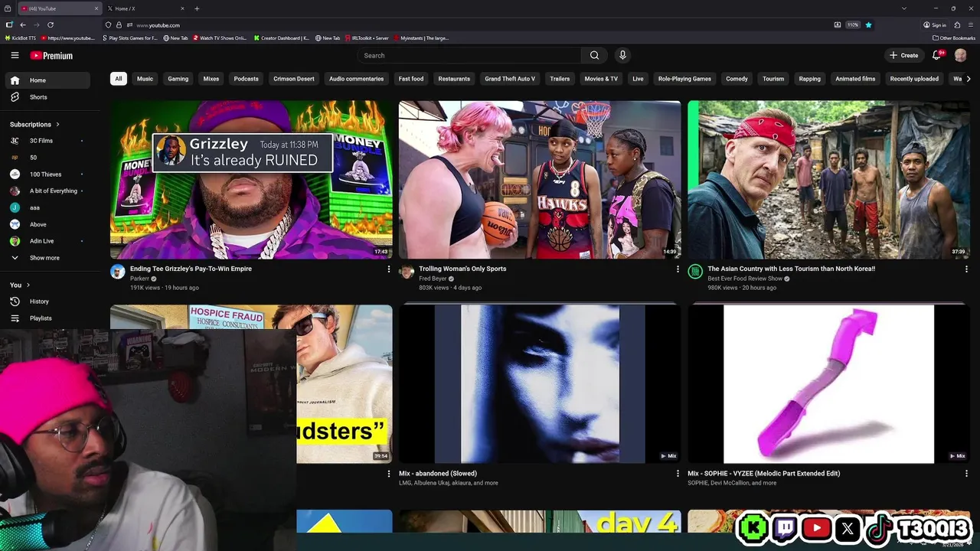Open 100 Thieves subscription
Viewport: 980px width, 551px height.
(x=47, y=174)
